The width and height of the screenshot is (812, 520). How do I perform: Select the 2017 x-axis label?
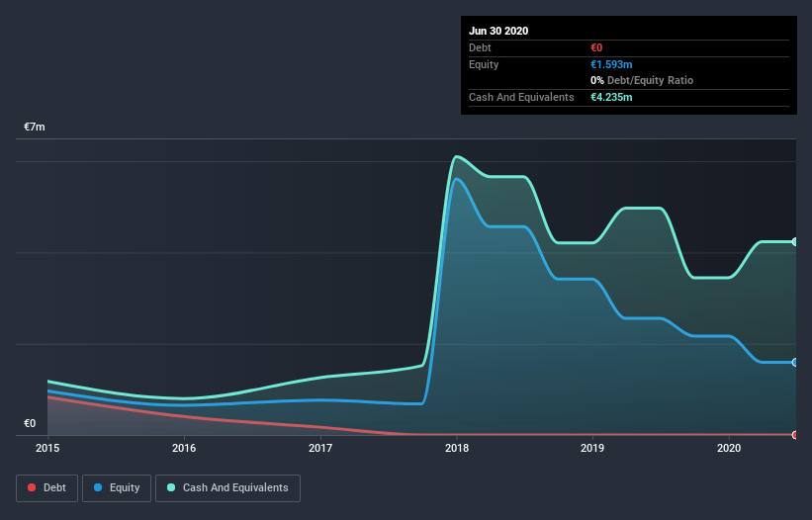pyautogui.click(x=320, y=448)
